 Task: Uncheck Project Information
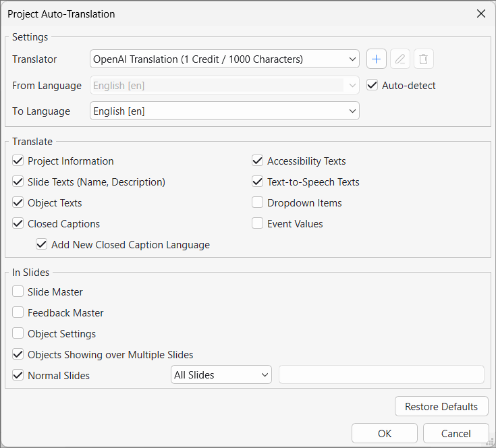pyautogui.click(x=18, y=161)
